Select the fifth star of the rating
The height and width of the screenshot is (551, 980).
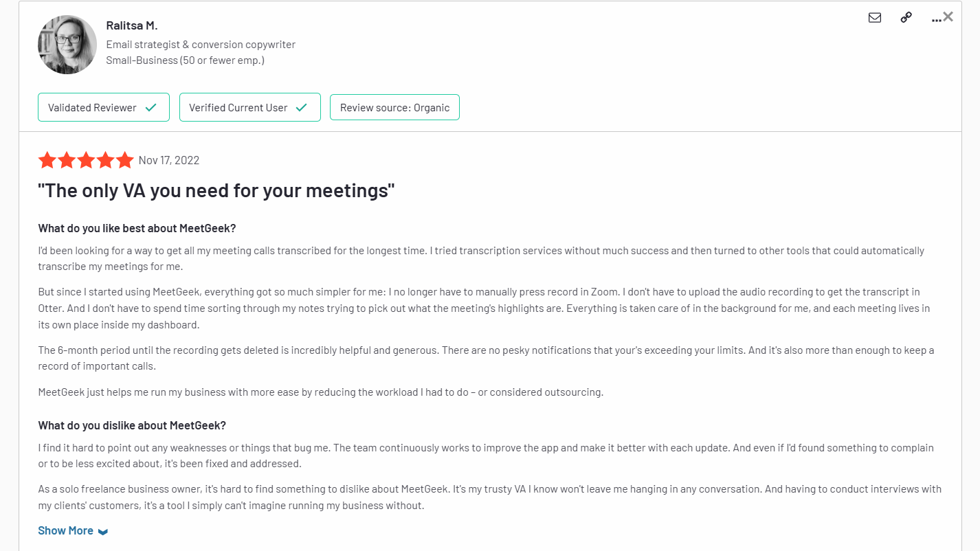[x=125, y=159]
